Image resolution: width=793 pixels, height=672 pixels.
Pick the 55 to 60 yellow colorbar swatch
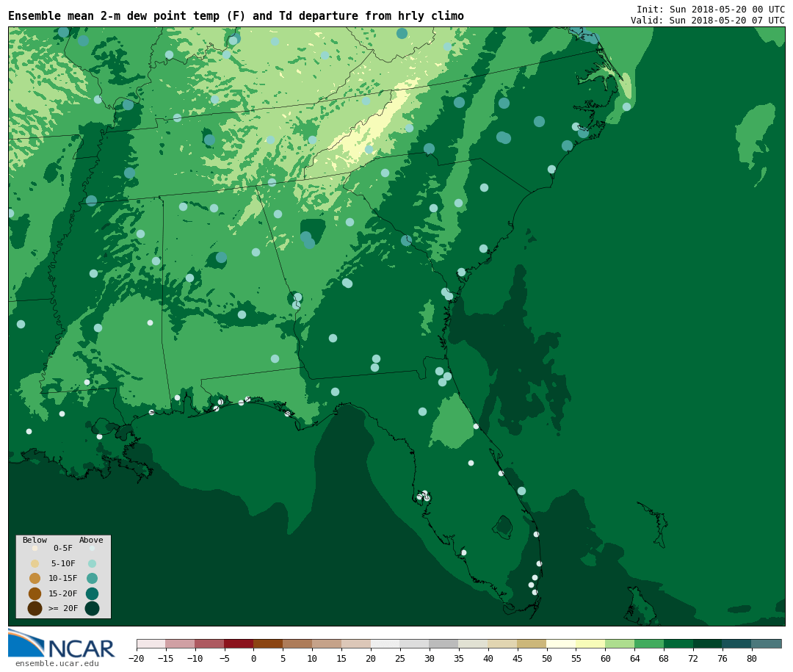click(591, 643)
